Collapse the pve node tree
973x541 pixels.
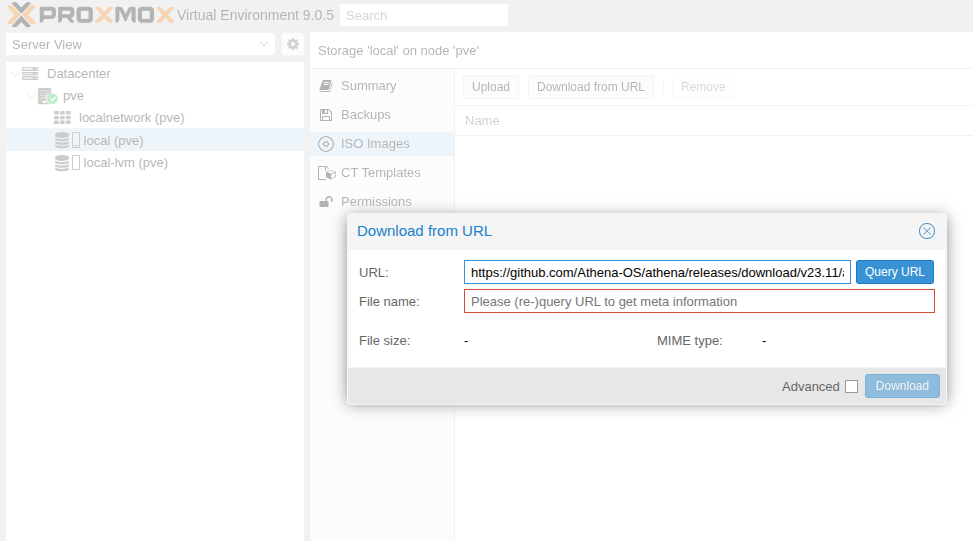point(30,96)
